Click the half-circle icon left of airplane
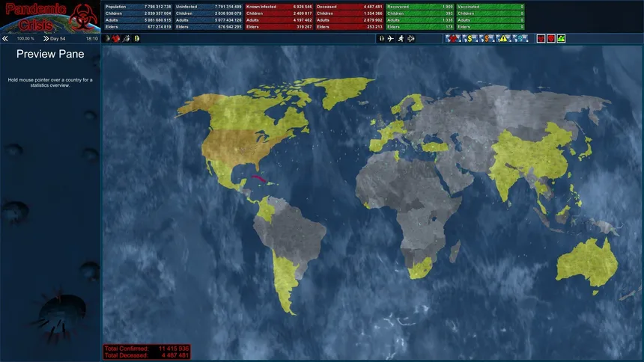The width and height of the screenshot is (644, 362). 381,39
